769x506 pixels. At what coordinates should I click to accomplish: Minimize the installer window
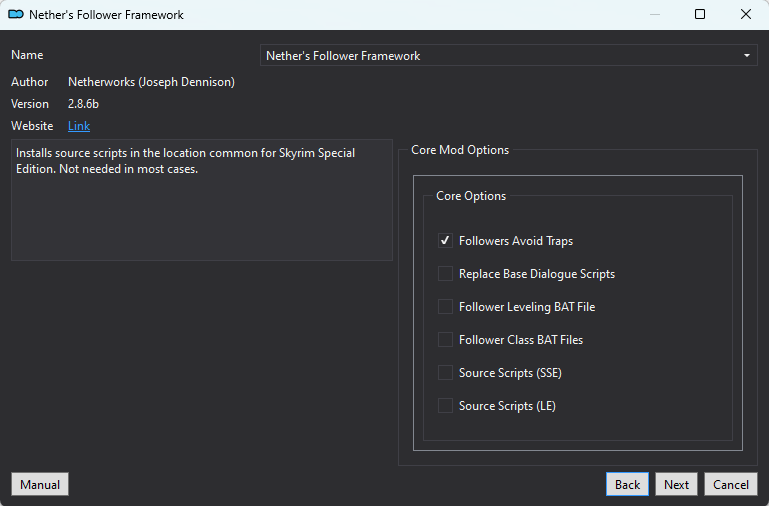(x=654, y=14)
